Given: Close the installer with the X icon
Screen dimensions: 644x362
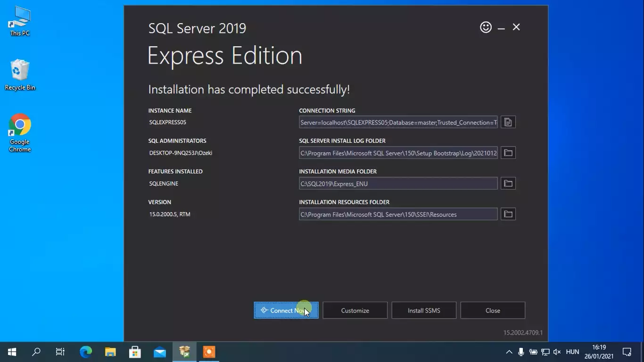Looking at the screenshot, I should (516, 27).
